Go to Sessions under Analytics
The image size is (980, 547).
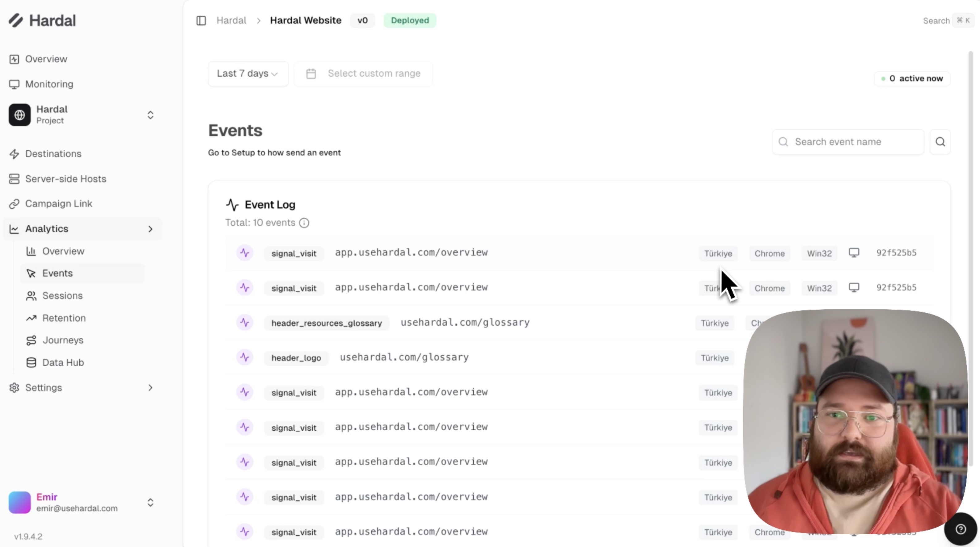coord(62,296)
